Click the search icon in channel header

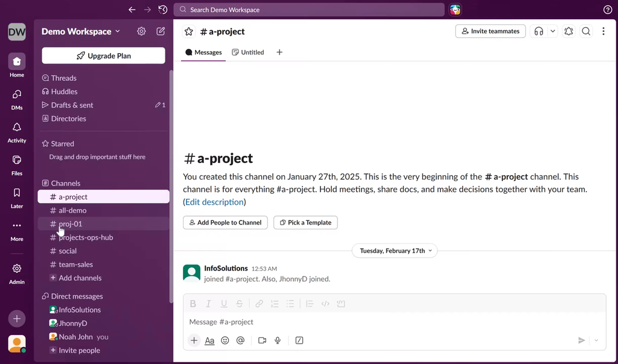pyautogui.click(x=586, y=31)
